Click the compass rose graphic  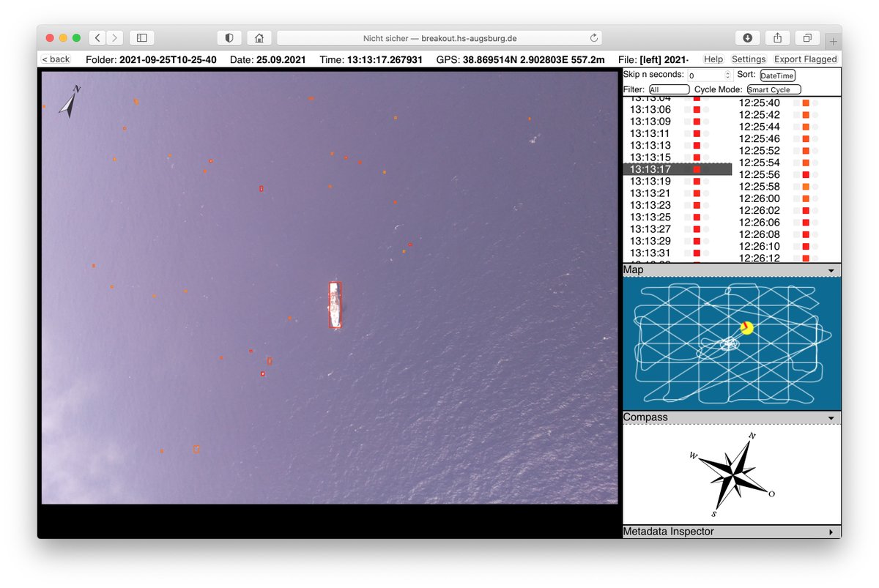[x=731, y=475]
